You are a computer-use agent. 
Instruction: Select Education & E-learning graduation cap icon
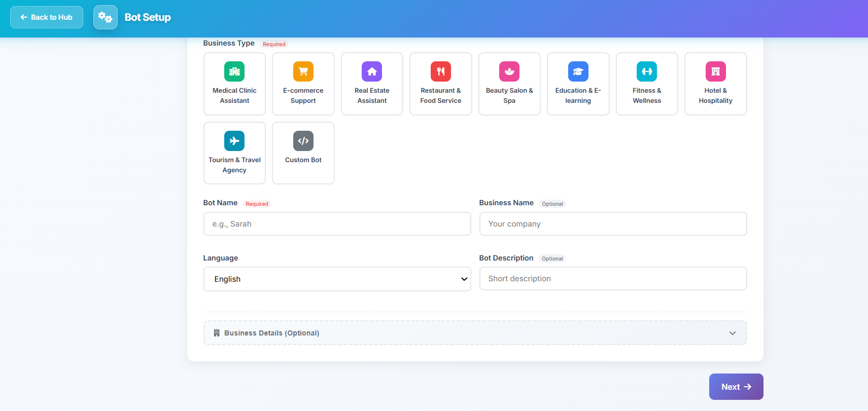pos(578,71)
